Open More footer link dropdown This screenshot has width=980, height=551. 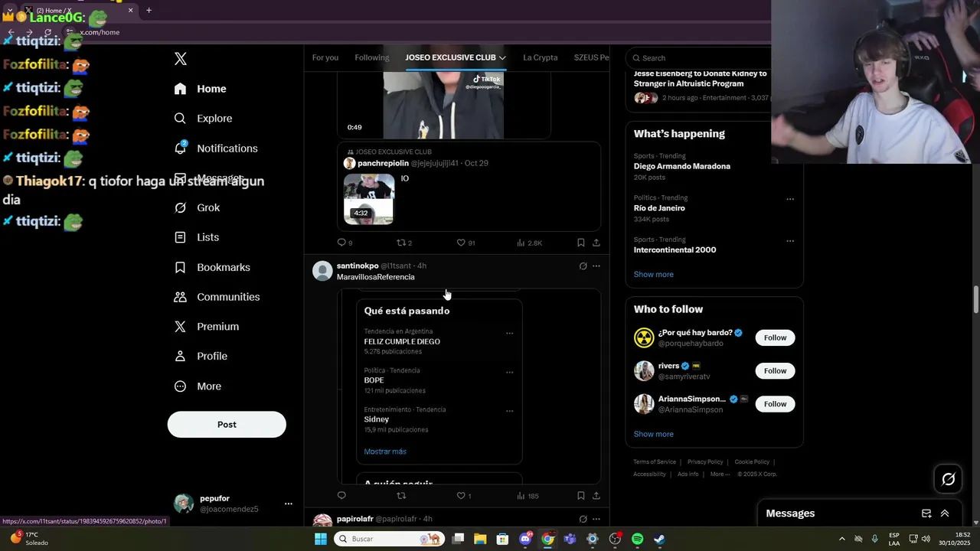pyautogui.click(x=720, y=474)
